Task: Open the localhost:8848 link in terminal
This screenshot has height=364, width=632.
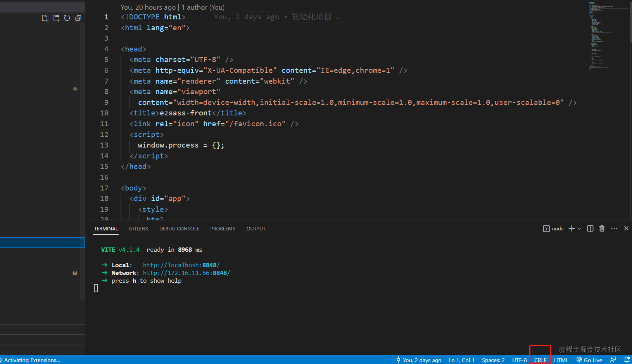Action: pos(181,265)
